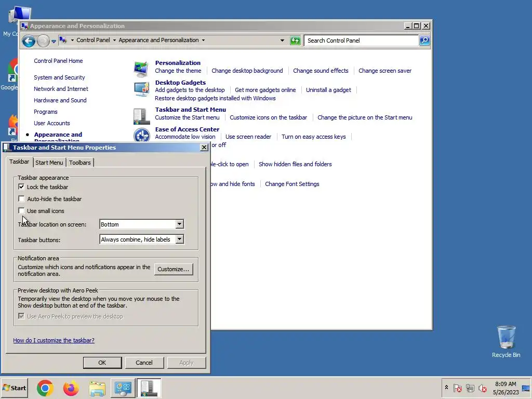Switch to the Taskbar tab
The width and height of the screenshot is (532, 399).
coord(19,162)
